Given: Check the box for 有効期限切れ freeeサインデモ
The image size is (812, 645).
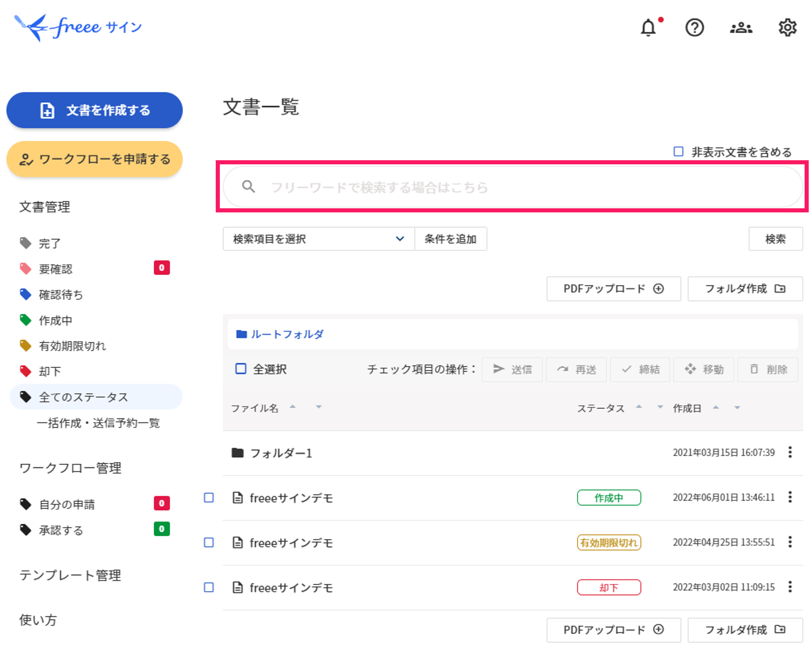Looking at the screenshot, I should 209,542.
